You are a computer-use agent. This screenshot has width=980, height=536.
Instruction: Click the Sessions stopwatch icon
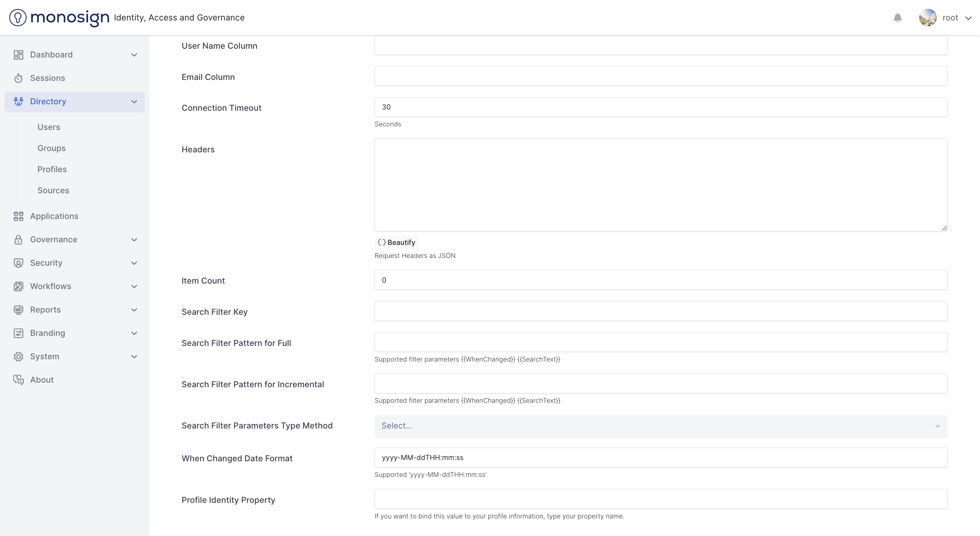tap(18, 78)
